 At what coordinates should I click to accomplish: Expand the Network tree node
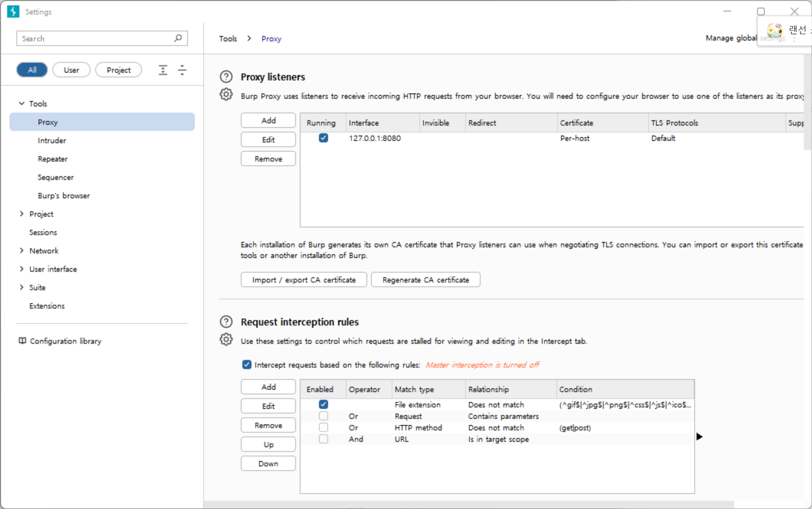click(x=21, y=250)
